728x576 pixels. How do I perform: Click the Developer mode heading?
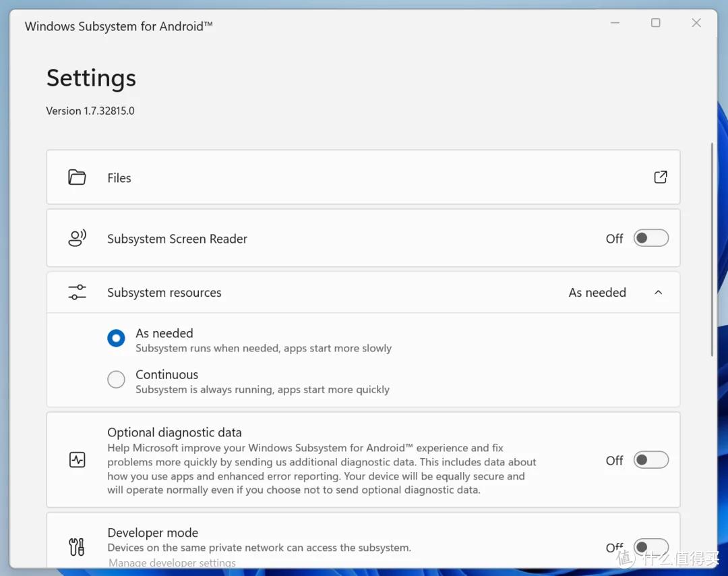pos(153,533)
